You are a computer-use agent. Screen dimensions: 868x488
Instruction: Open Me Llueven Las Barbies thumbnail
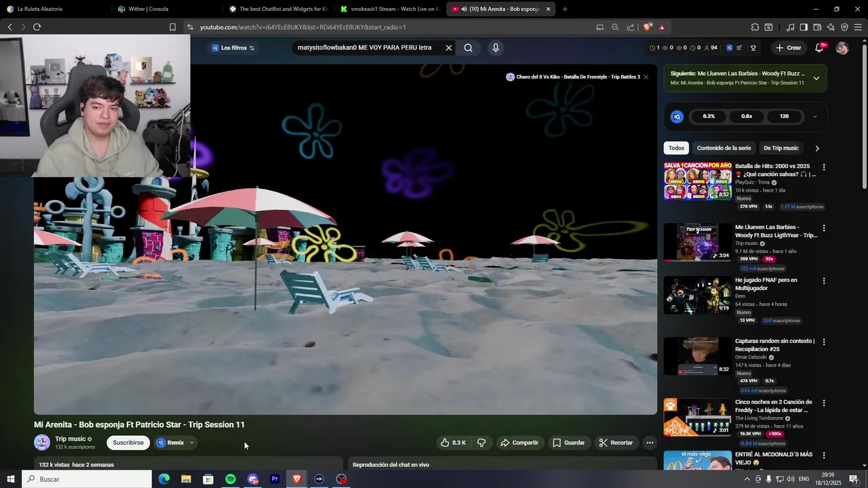(698, 242)
